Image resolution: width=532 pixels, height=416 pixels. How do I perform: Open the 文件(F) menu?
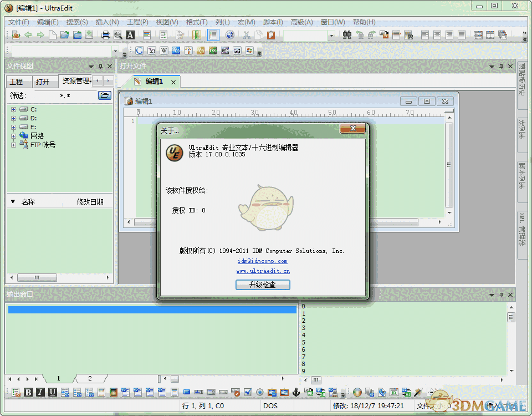coord(18,22)
